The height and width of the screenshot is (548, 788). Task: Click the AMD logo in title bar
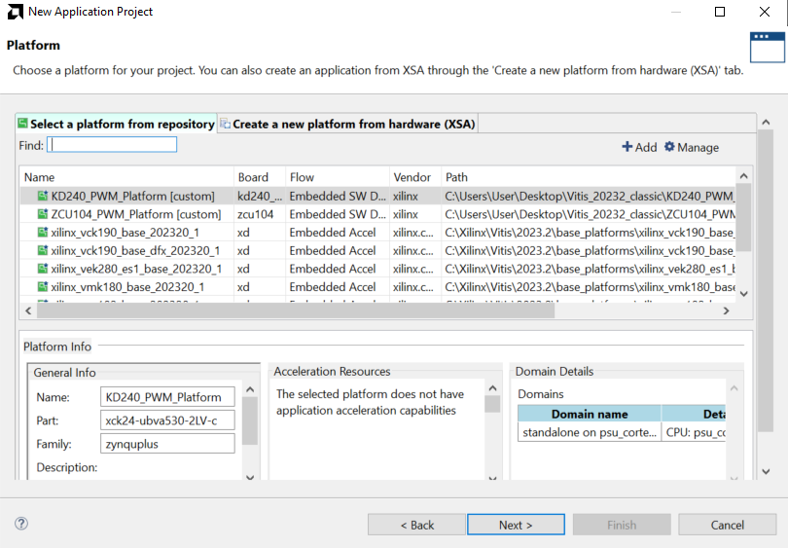(x=15, y=12)
